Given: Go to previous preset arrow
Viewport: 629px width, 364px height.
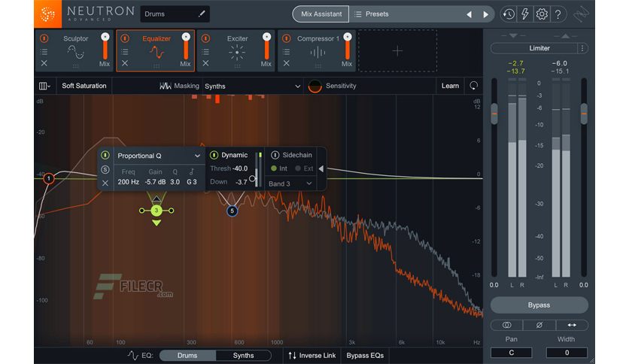Looking at the screenshot, I should coord(469,14).
